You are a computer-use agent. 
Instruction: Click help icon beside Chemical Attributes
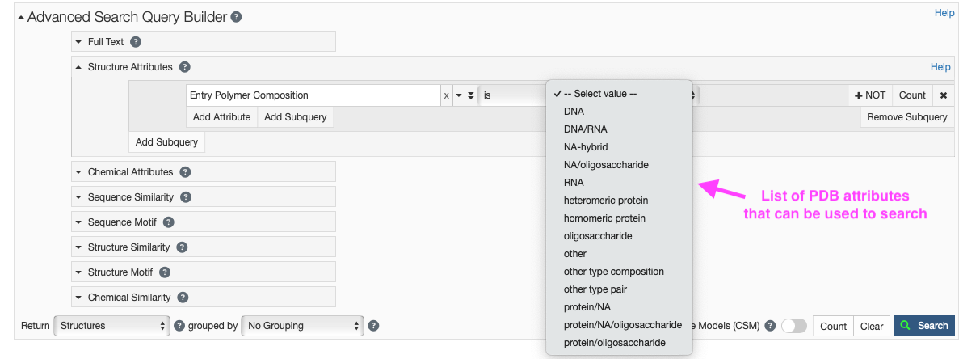click(185, 172)
